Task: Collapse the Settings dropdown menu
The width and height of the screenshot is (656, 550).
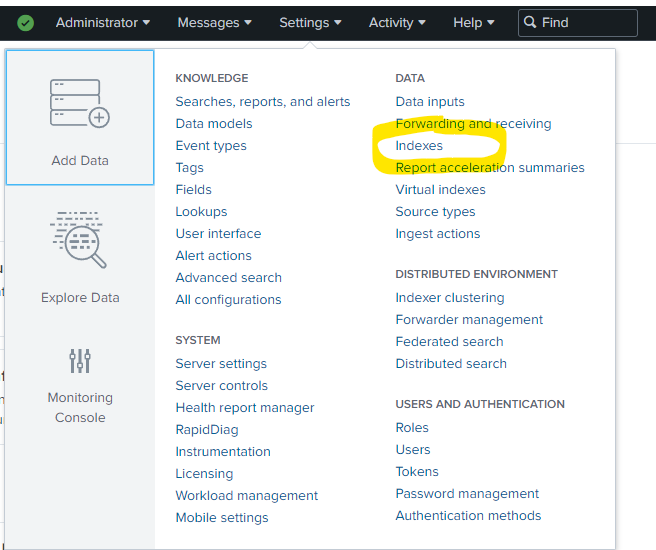Action: coord(310,23)
